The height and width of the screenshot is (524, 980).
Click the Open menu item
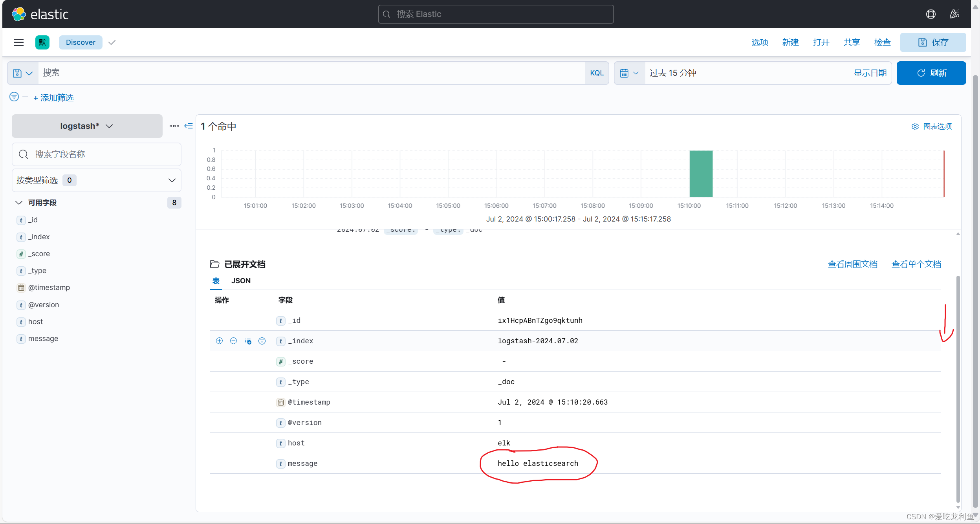click(x=821, y=42)
